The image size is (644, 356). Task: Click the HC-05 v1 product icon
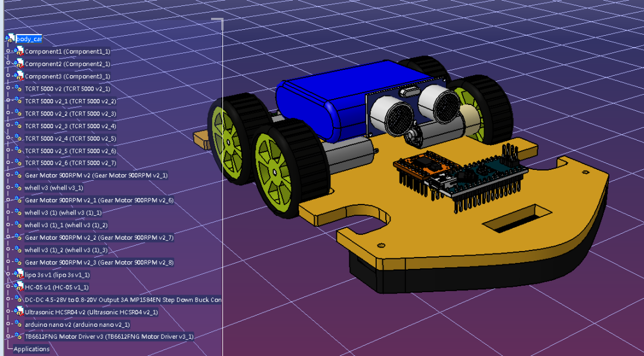19,287
